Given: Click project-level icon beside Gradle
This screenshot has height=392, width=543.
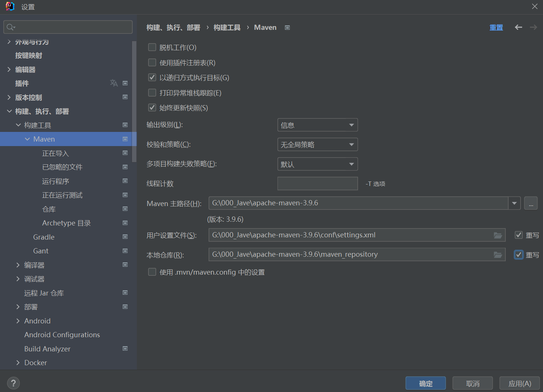Looking at the screenshot, I should pos(125,237).
